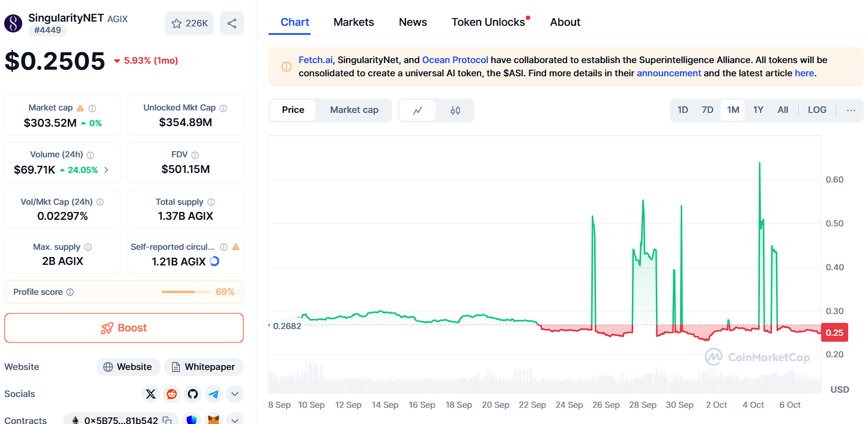Open the chart's three-dot more options menu
The width and height of the screenshot is (868, 424).
click(851, 110)
